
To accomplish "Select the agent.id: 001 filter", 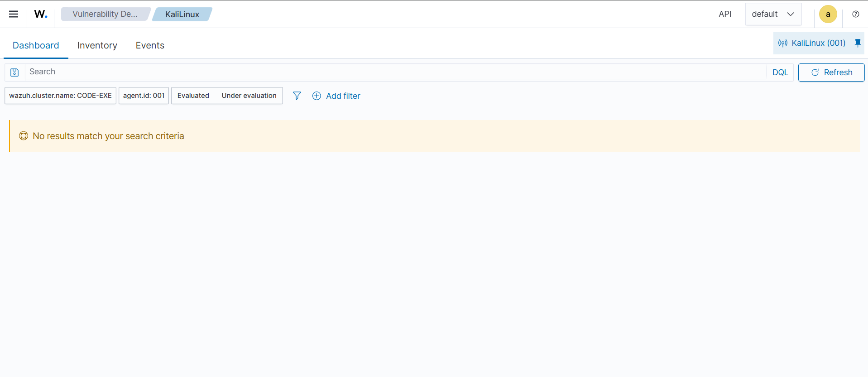I will [x=144, y=96].
